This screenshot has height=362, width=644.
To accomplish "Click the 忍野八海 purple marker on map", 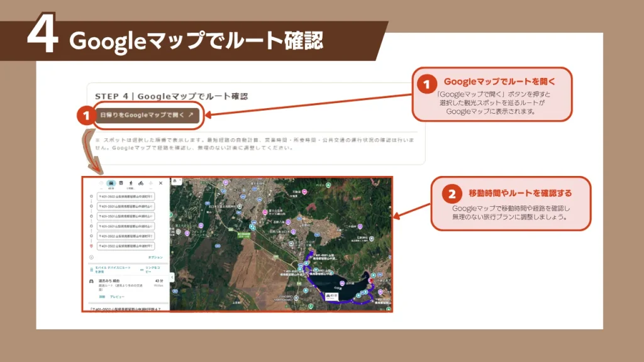I will tap(288, 222).
